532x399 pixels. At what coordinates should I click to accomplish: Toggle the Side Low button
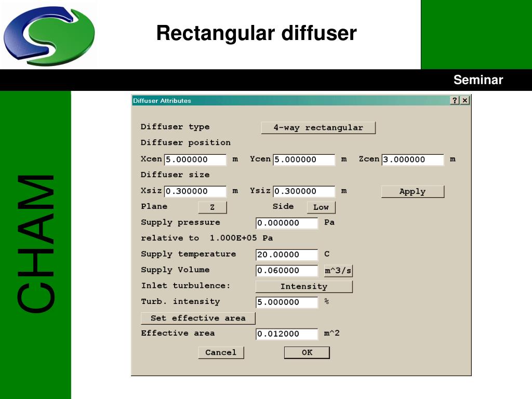tap(321, 207)
